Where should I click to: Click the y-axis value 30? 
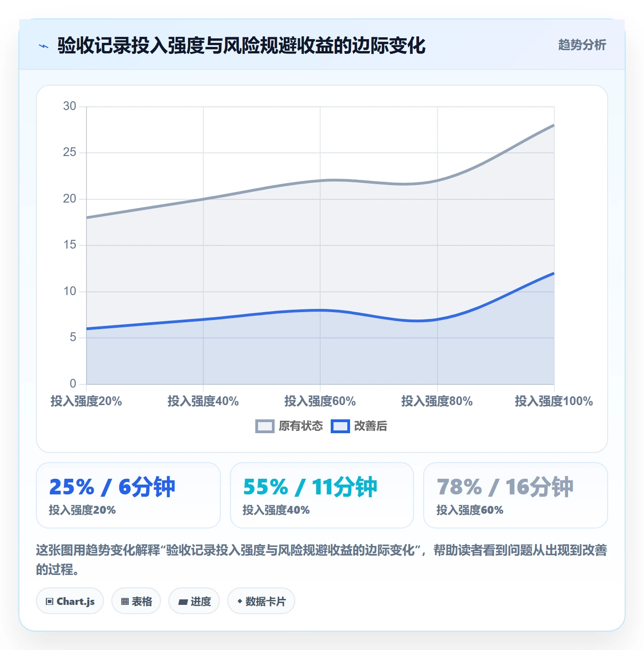(x=69, y=106)
